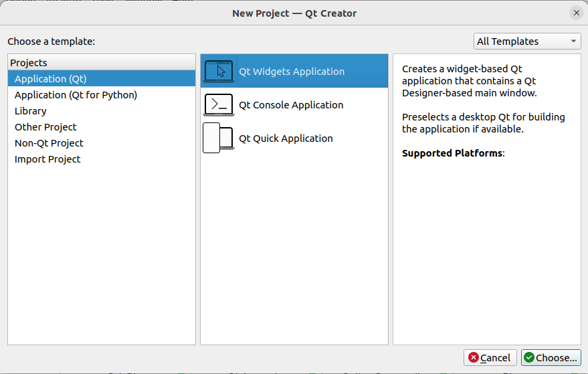Click the Projects header in category list
Image resolution: width=588 pixels, height=374 pixels.
pyautogui.click(x=29, y=63)
